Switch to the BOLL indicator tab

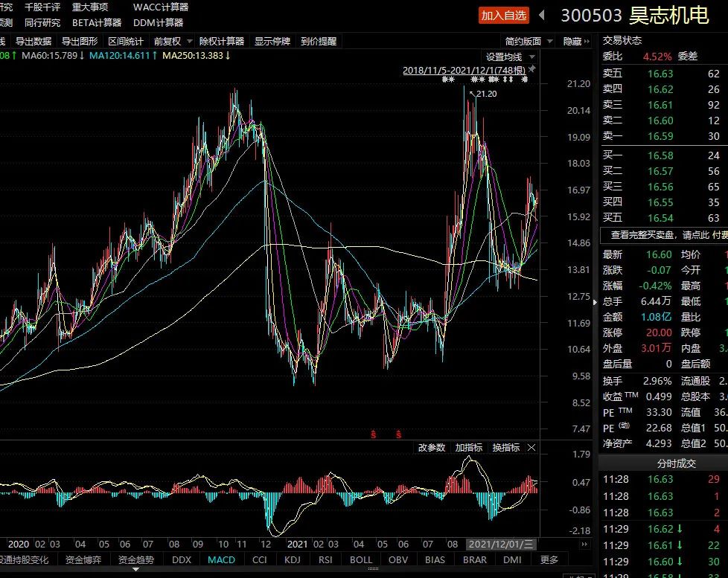(361, 560)
